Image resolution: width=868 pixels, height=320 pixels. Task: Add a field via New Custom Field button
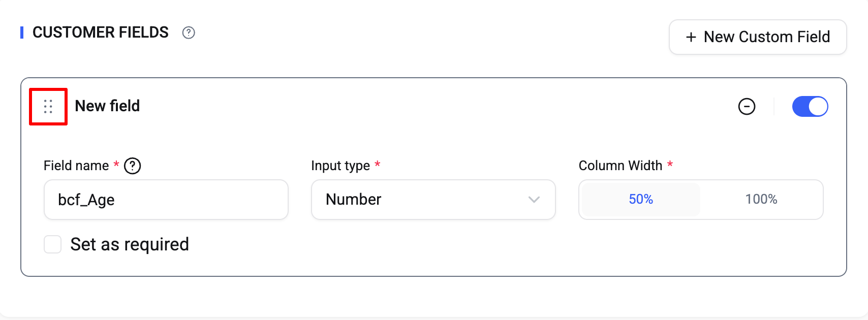point(758,37)
